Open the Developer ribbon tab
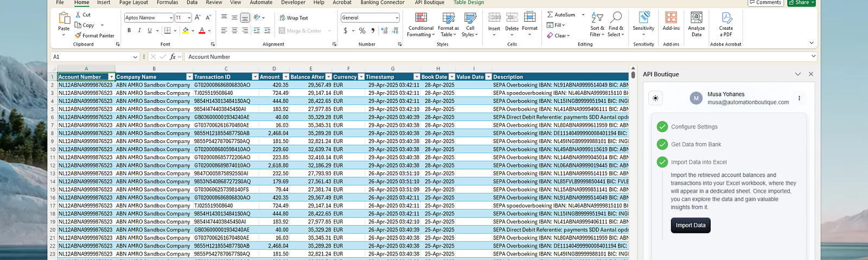868x260 pixels. click(x=293, y=3)
